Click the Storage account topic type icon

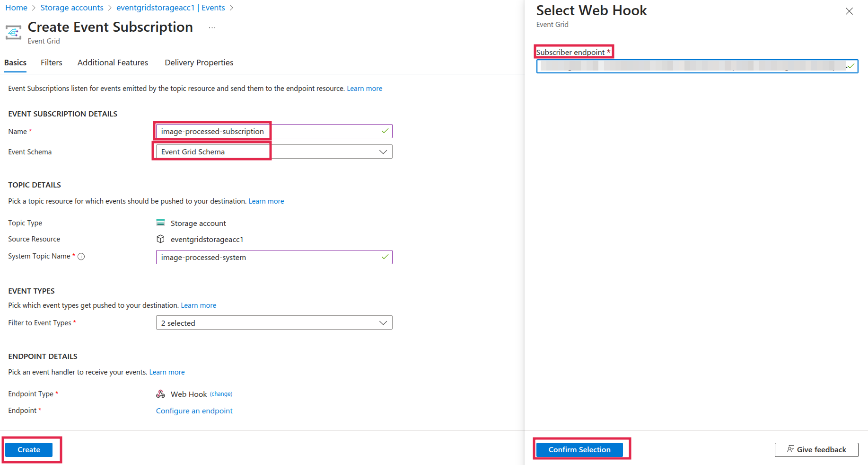pyautogui.click(x=161, y=223)
